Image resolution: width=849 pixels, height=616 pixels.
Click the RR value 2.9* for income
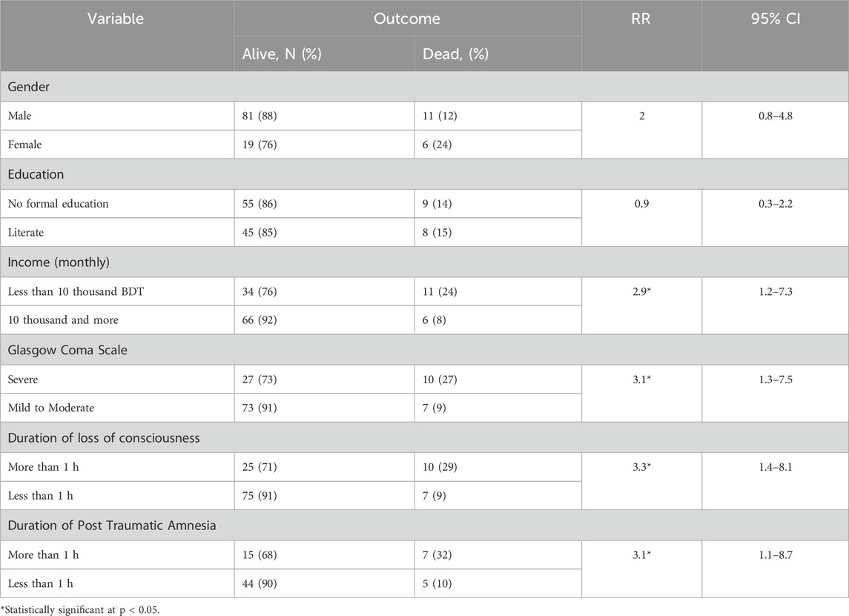click(641, 291)
